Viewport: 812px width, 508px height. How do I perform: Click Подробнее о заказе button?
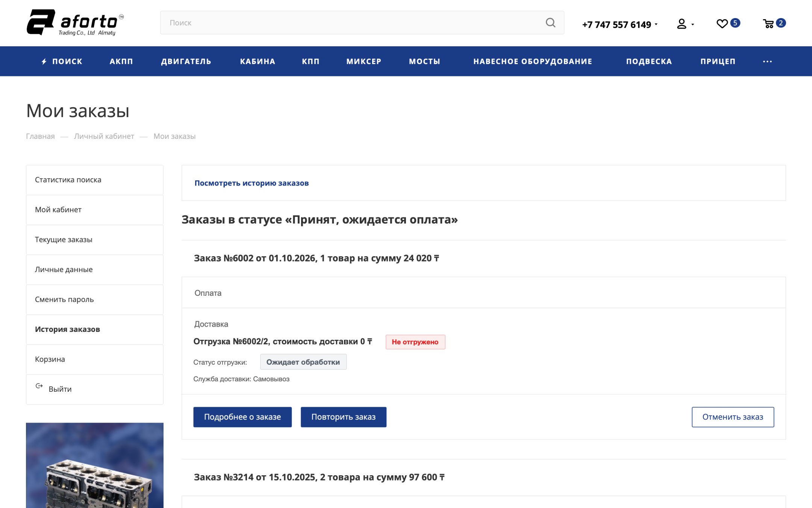point(242,417)
